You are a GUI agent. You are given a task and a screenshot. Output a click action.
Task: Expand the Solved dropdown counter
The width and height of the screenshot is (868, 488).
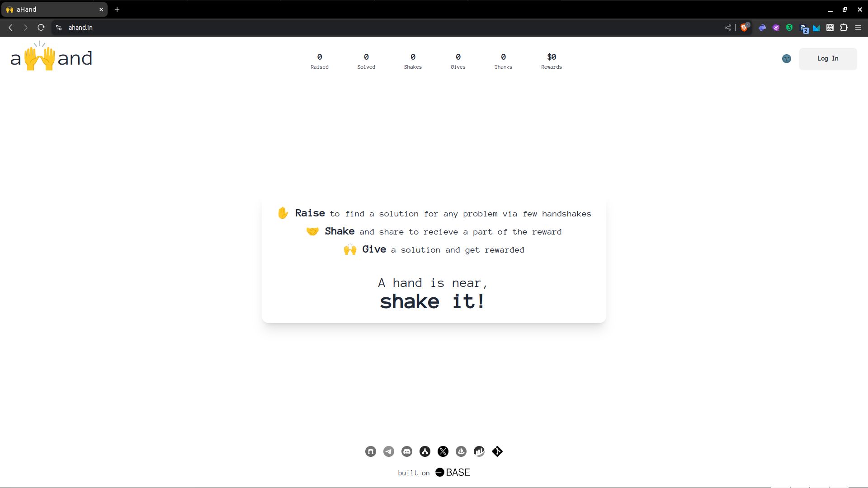click(366, 60)
